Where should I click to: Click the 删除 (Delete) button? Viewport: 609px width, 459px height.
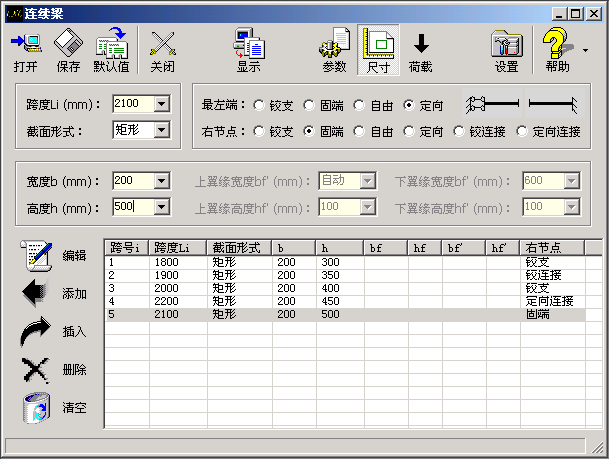point(36,369)
